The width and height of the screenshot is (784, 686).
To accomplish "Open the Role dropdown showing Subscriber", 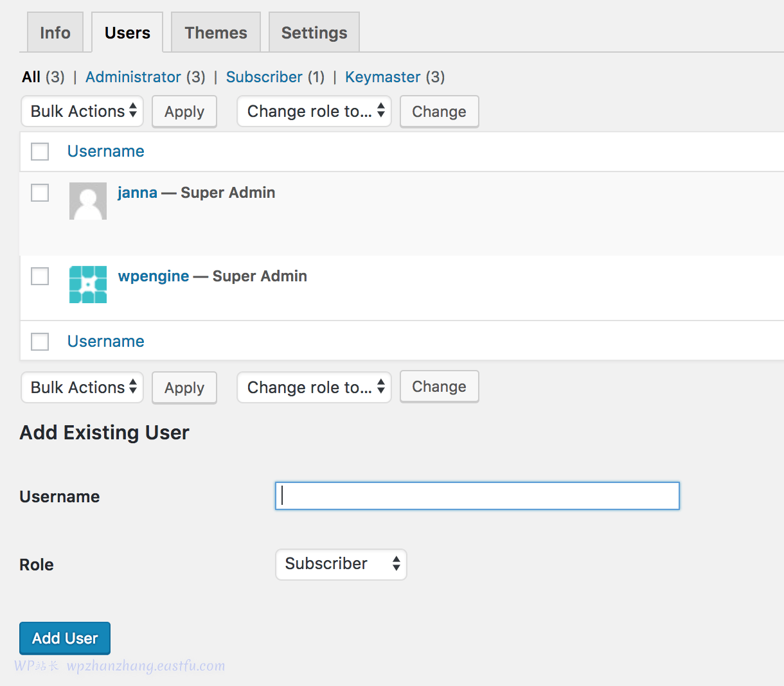I will (x=341, y=564).
